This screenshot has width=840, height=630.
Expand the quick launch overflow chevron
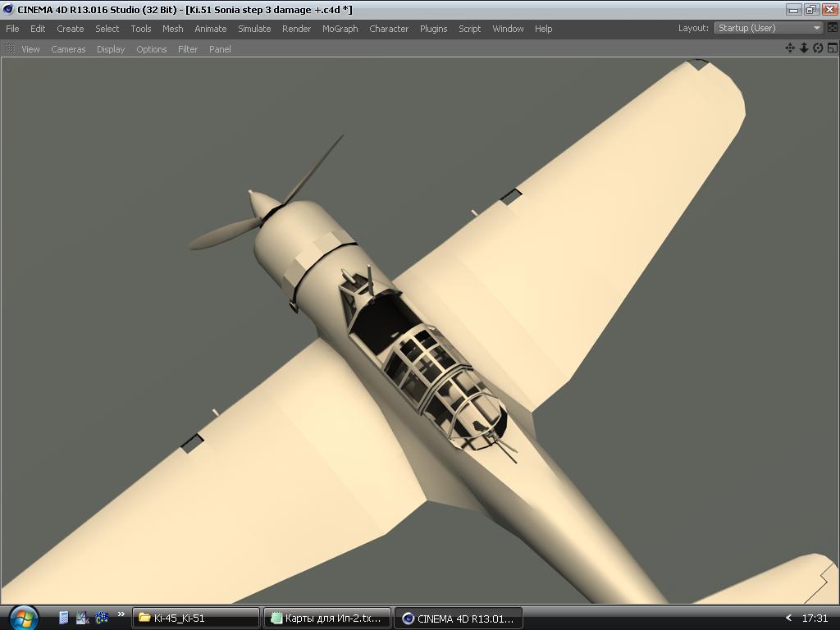click(121, 614)
